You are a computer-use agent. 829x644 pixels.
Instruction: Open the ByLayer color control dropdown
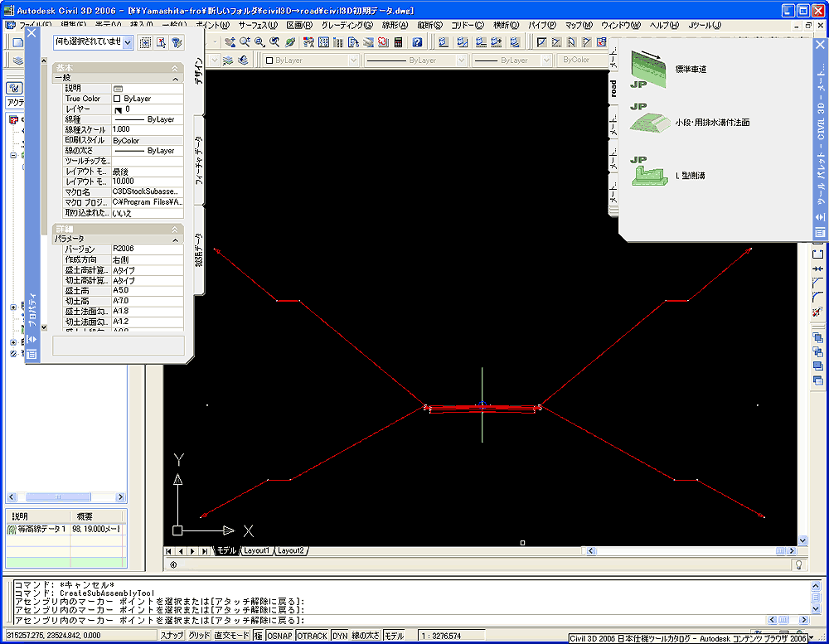point(354,61)
